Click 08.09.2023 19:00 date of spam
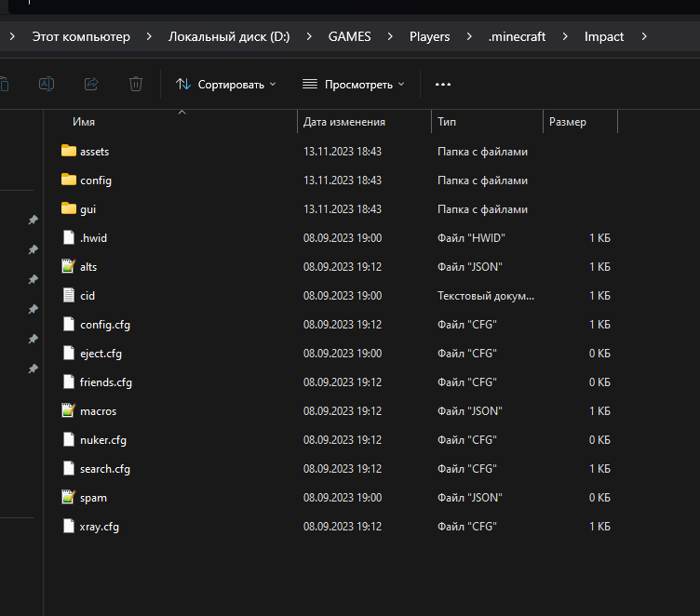700x616 pixels. tap(343, 498)
